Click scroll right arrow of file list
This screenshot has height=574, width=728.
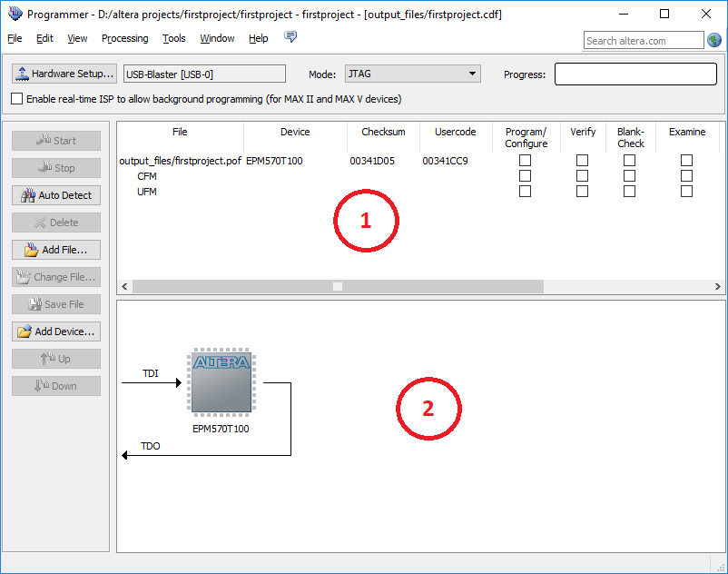[718, 286]
